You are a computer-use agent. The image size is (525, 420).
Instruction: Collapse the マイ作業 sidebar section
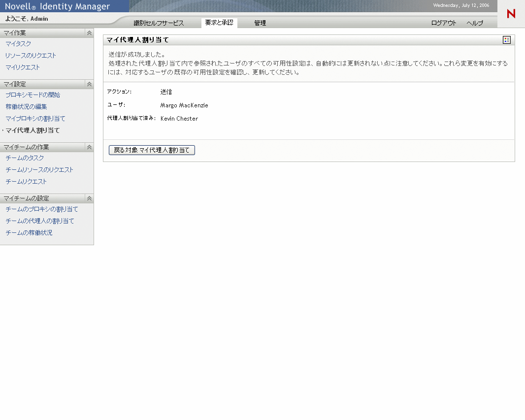[89, 32]
